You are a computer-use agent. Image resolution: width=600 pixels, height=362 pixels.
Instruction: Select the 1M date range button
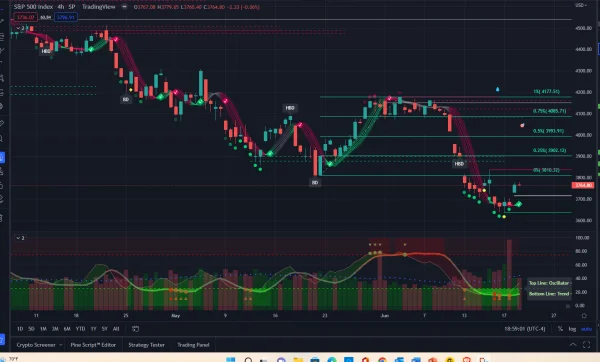[x=43, y=329]
